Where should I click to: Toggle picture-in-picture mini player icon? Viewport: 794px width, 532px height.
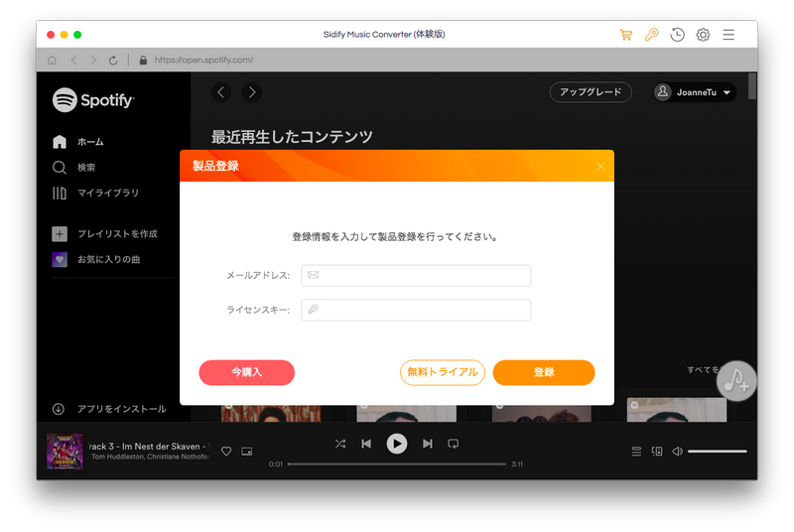[246, 451]
